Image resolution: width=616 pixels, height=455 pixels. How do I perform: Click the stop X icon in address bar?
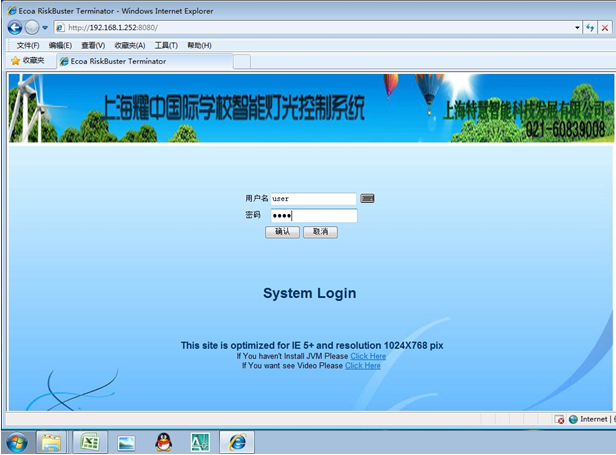(x=605, y=27)
